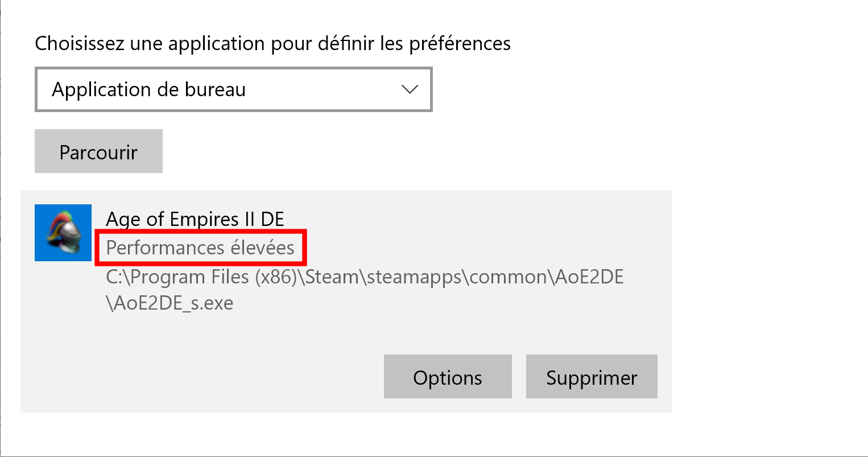Click the red-outlined graphics preference text
Image resolution: width=868 pixels, height=457 pixels.
coord(200,248)
